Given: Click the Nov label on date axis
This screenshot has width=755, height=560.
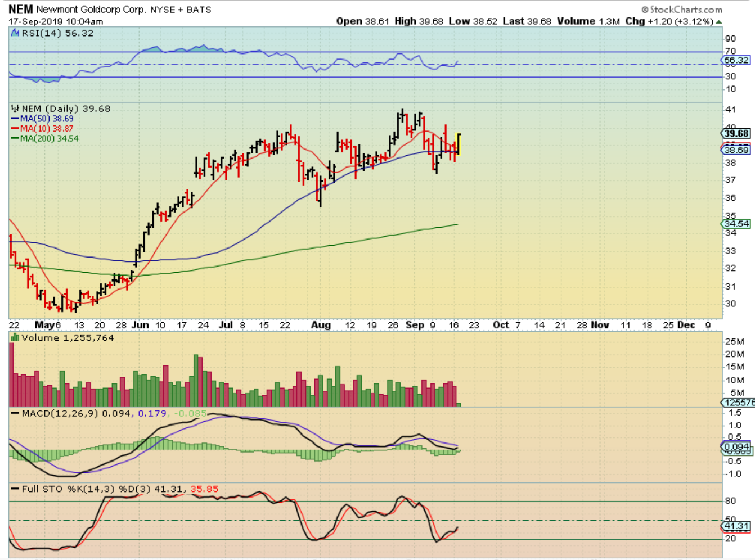Looking at the screenshot, I should tap(600, 325).
